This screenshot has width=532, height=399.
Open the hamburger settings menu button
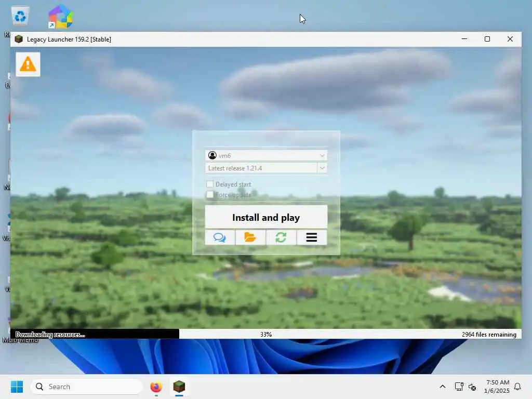pyautogui.click(x=312, y=237)
